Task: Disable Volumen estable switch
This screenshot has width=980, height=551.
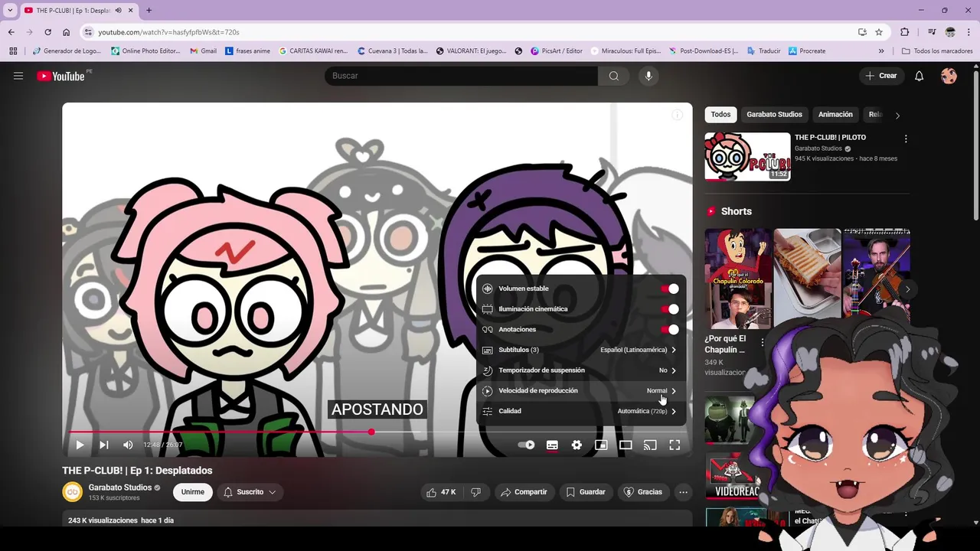Action: point(670,289)
